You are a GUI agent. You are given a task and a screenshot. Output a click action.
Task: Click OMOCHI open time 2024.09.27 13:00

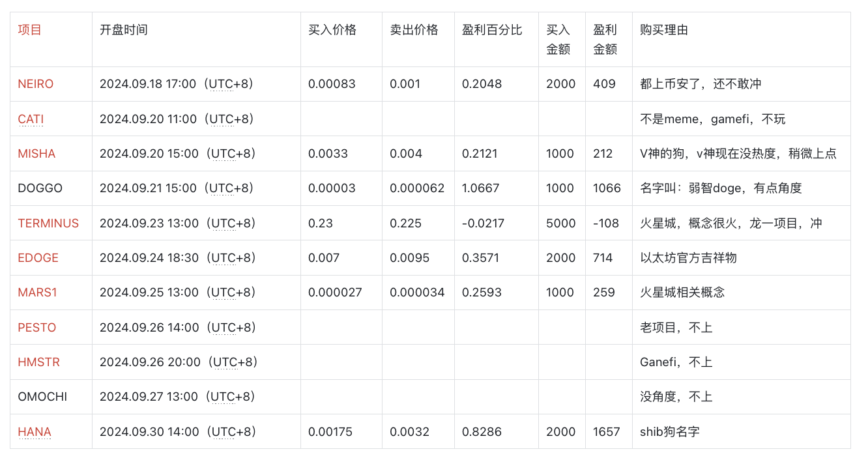(x=179, y=397)
